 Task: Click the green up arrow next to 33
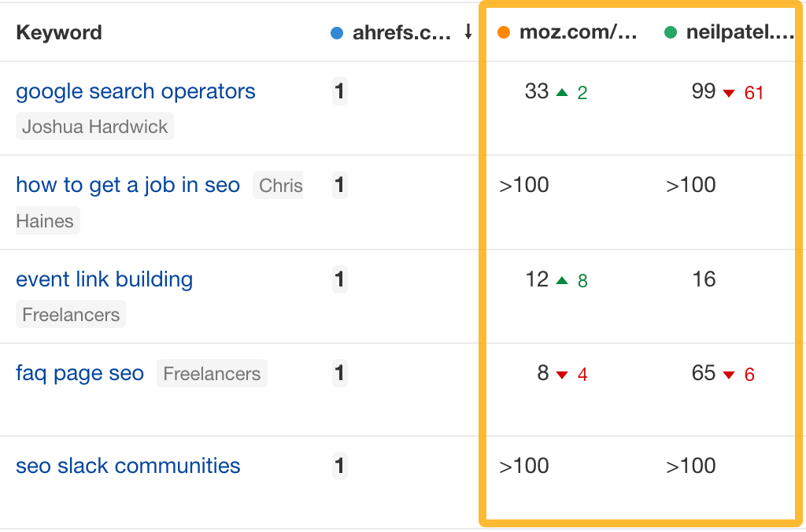pos(562,92)
